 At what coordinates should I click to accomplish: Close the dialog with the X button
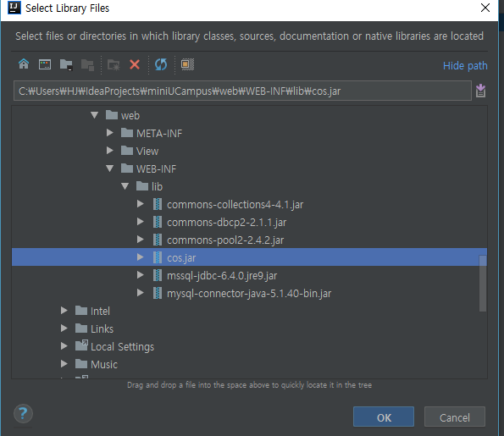coord(485,8)
